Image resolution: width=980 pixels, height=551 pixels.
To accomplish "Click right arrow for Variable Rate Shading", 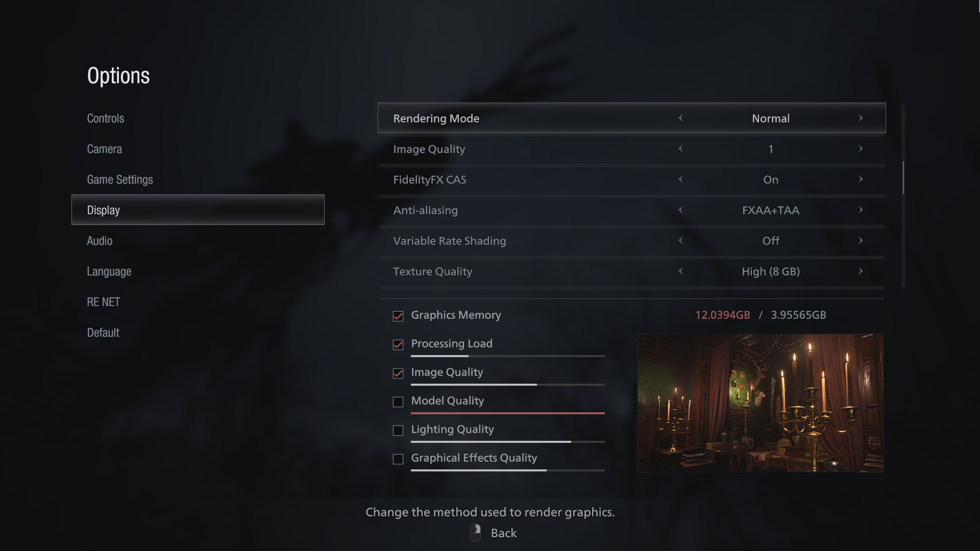I will [861, 240].
